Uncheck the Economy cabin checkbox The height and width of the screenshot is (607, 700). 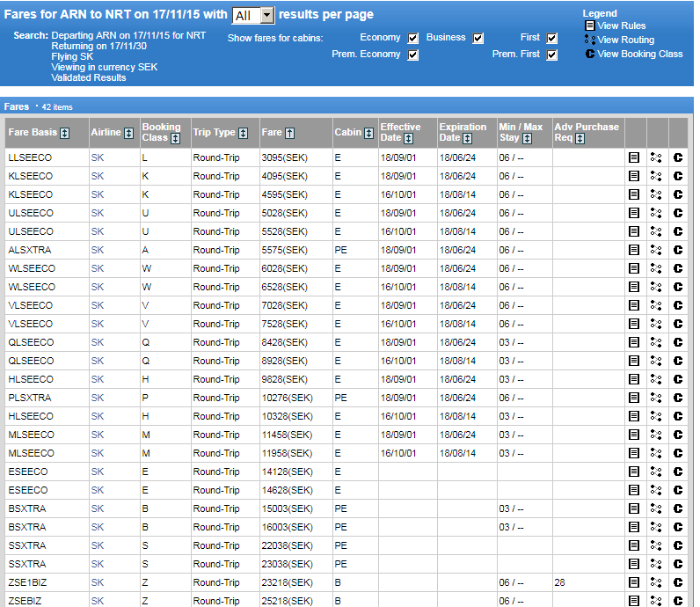point(413,39)
